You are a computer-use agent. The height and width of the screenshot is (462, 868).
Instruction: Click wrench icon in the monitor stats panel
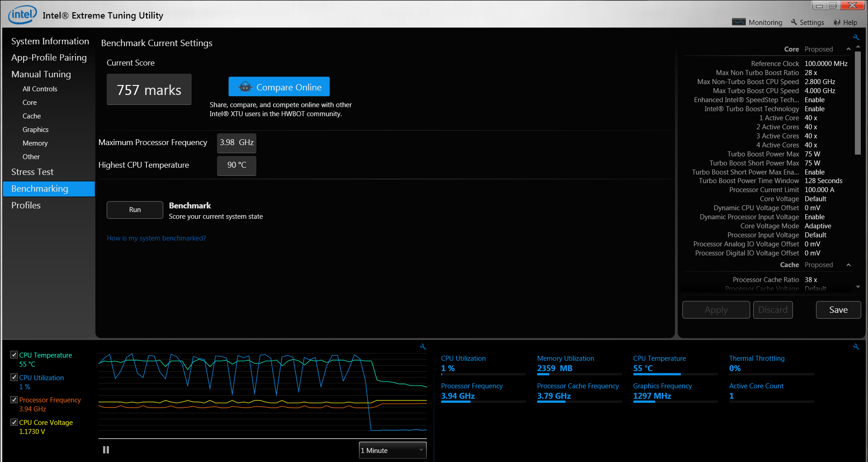pyautogui.click(x=856, y=347)
